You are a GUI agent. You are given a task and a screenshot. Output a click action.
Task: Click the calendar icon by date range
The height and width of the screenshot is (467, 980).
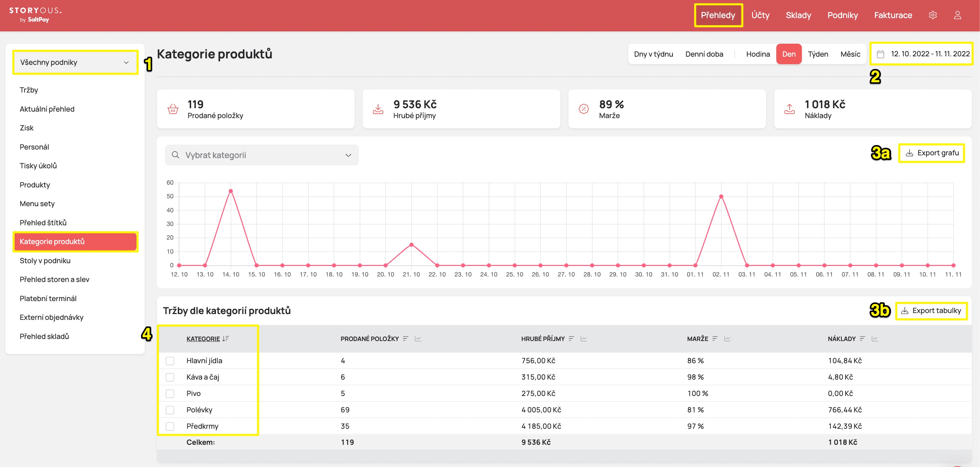880,54
